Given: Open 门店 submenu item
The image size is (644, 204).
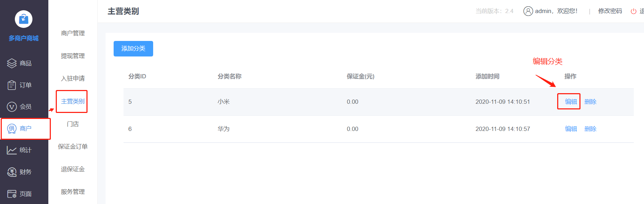Looking at the screenshot, I should coord(73,124).
